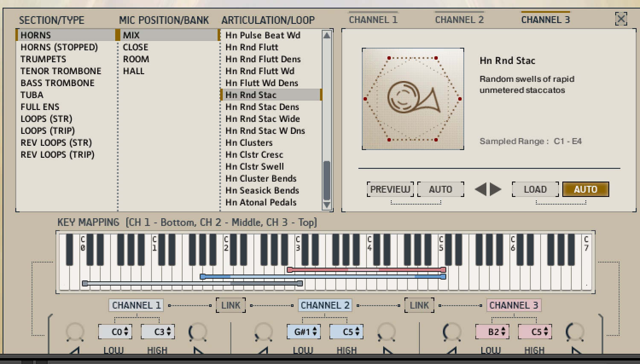Image resolution: width=640 pixels, height=364 pixels.
Task: Select TRUMPETS in the section list
Action: click(44, 59)
